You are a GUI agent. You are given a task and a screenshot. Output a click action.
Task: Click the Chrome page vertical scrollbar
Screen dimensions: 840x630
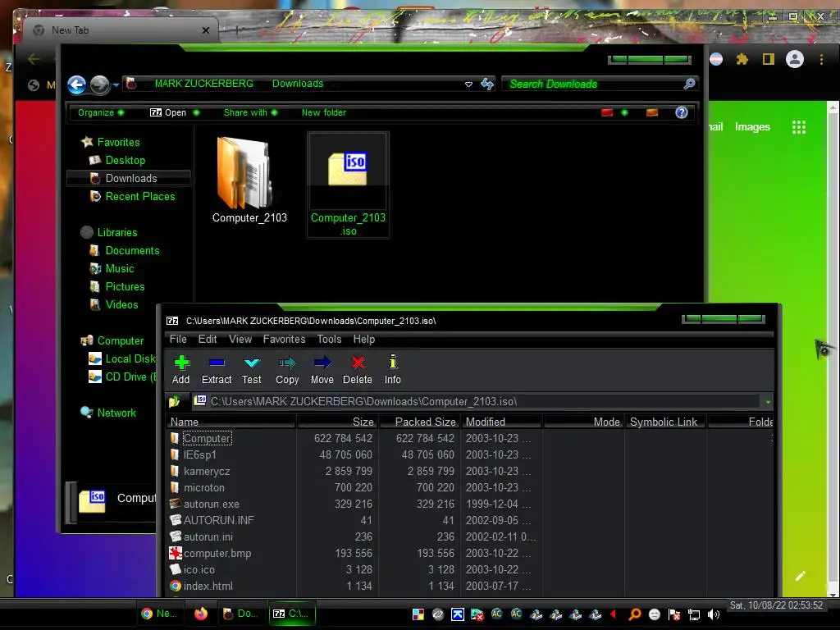pos(833,349)
